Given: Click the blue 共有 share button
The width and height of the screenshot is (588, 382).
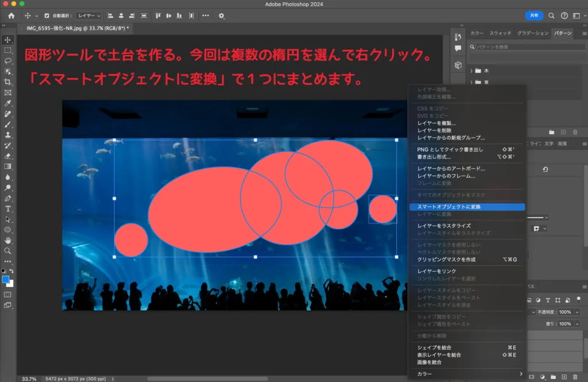Looking at the screenshot, I should point(534,16).
